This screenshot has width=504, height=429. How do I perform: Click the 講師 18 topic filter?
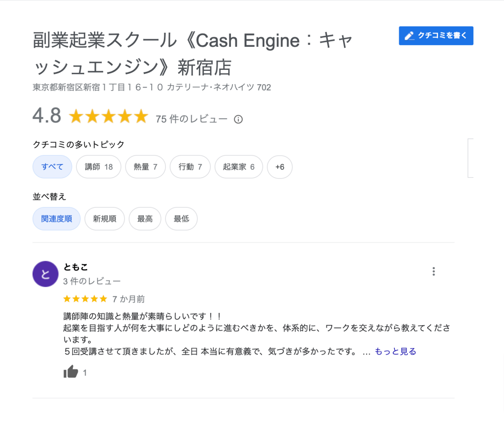pos(98,167)
